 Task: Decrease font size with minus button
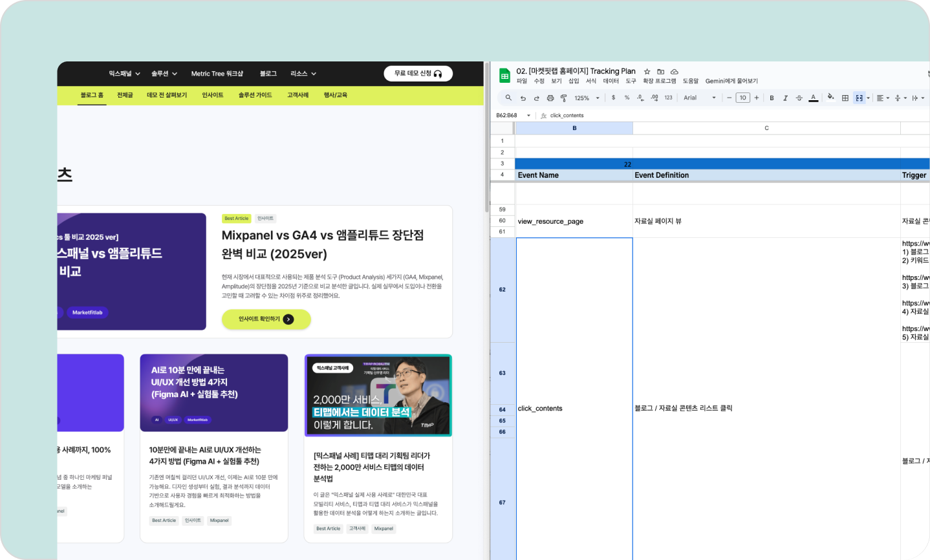tap(729, 98)
